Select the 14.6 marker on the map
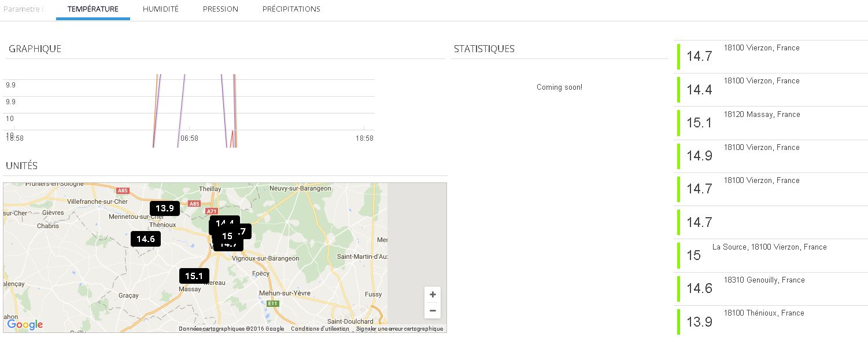The width and height of the screenshot is (868, 337). pyautogui.click(x=145, y=239)
